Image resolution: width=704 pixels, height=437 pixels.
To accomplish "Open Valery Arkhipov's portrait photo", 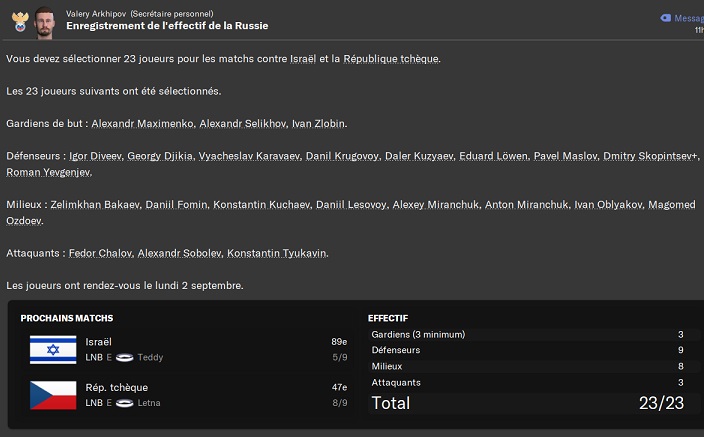I will click(43, 22).
